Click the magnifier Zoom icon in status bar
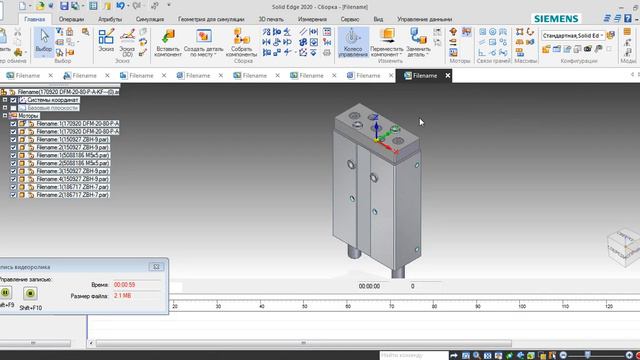This screenshot has height=360, width=640. pos(476,356)
